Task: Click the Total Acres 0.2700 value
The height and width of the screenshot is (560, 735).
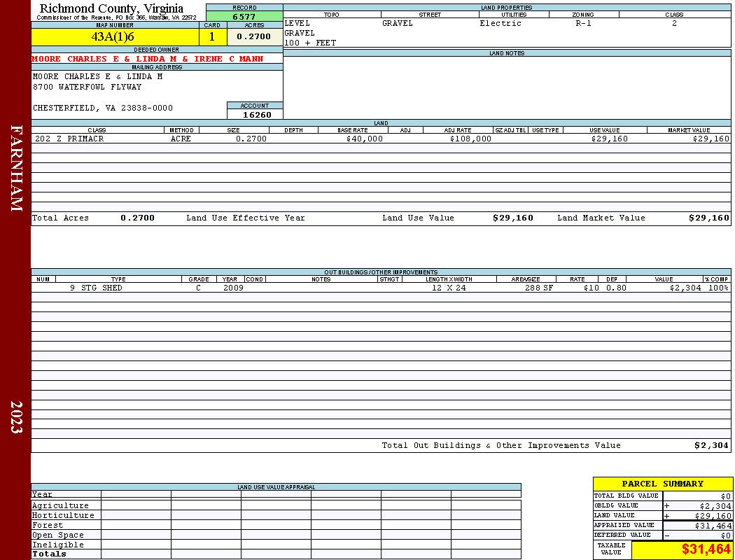Action: point(137,218)
